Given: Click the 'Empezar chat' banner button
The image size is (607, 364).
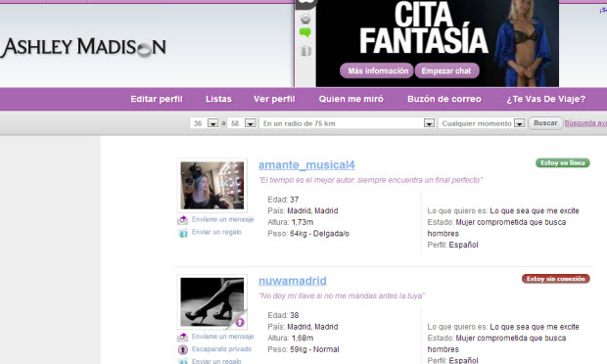Looking at the screenshot, I should pos(446,70).
